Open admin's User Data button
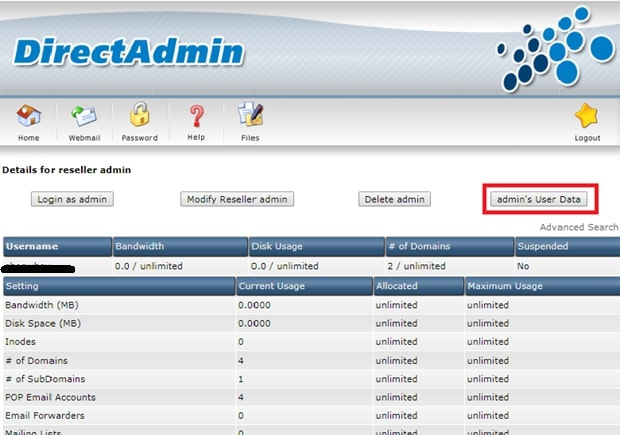 coord(539,199)
